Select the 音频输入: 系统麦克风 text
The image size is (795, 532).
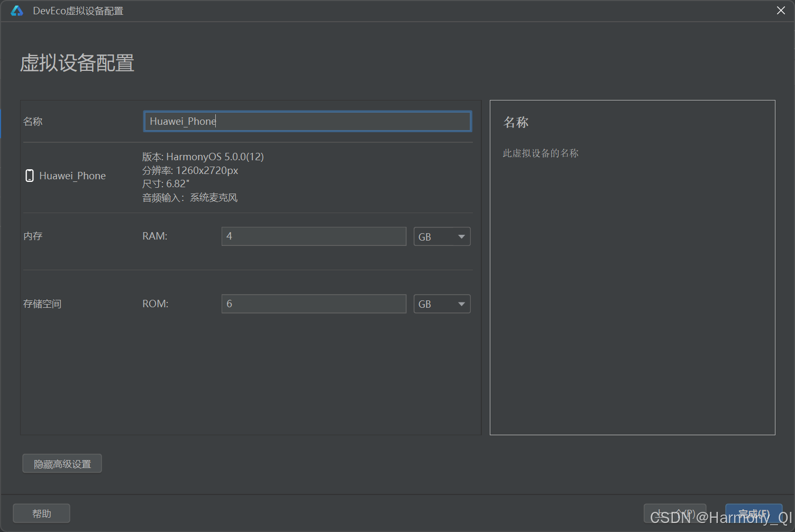point(190,197)
